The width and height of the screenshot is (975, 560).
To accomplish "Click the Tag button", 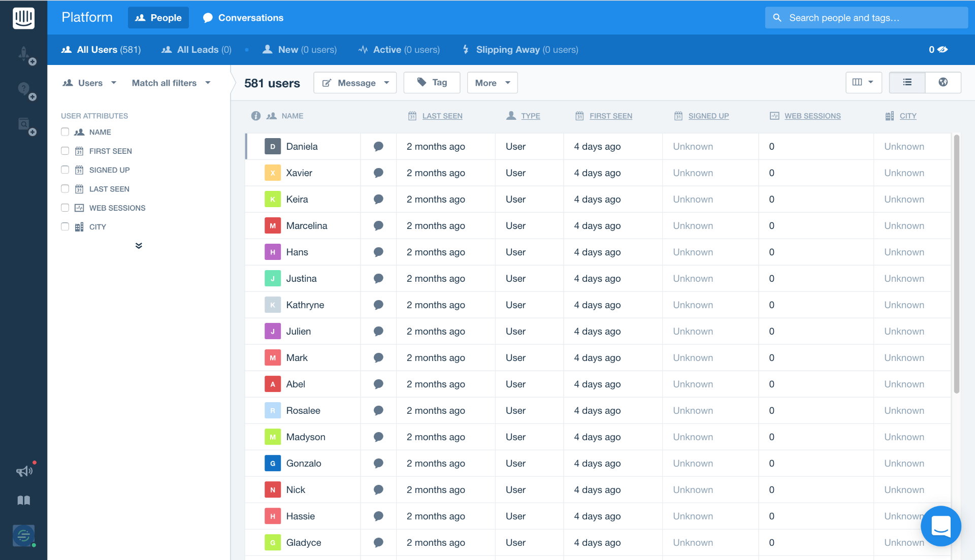I will coord(432,82).
